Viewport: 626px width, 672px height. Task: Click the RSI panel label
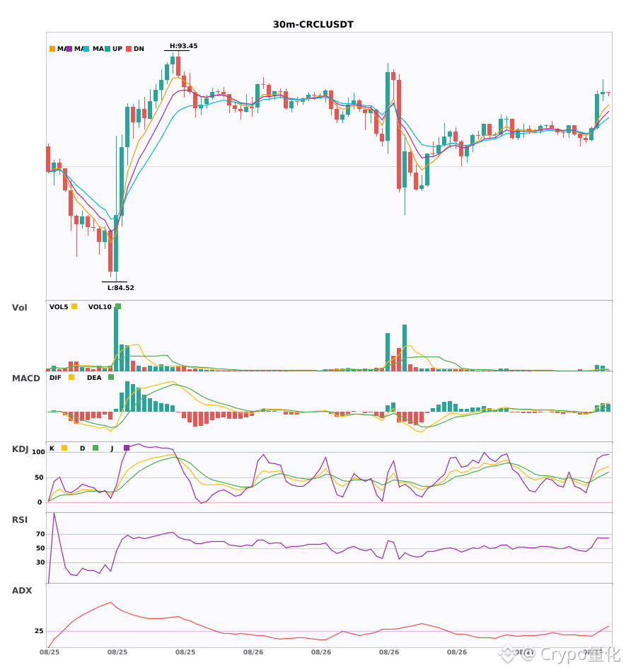[x=20, y=520]
